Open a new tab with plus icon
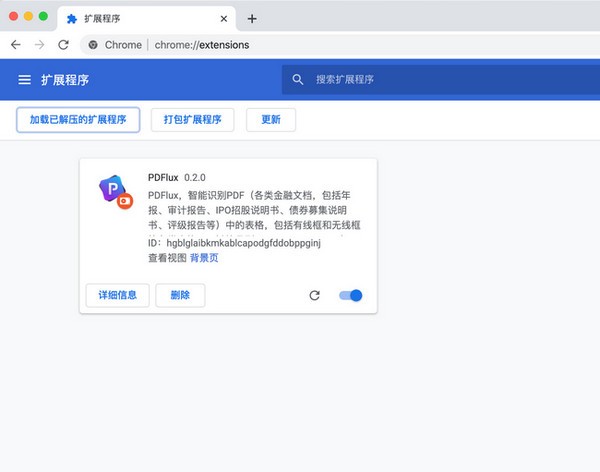Viewport: 600px width, 472px height. (252, 19)
